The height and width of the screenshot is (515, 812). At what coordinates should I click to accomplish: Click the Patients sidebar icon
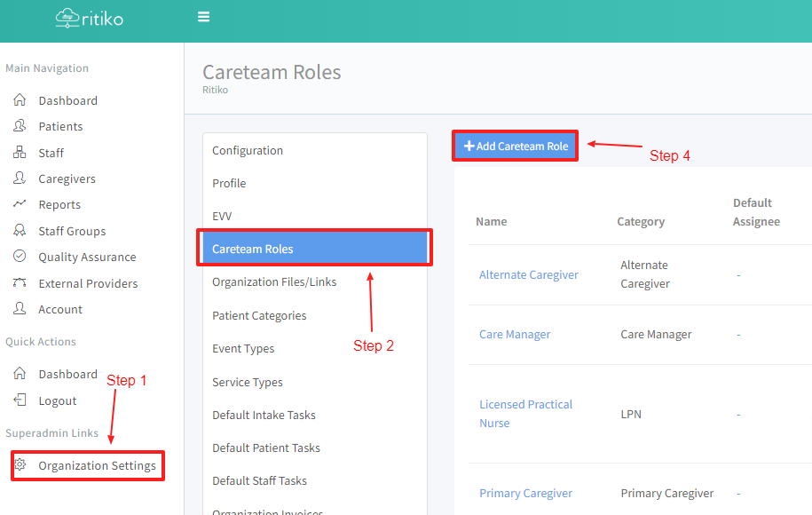pos(20,126)
